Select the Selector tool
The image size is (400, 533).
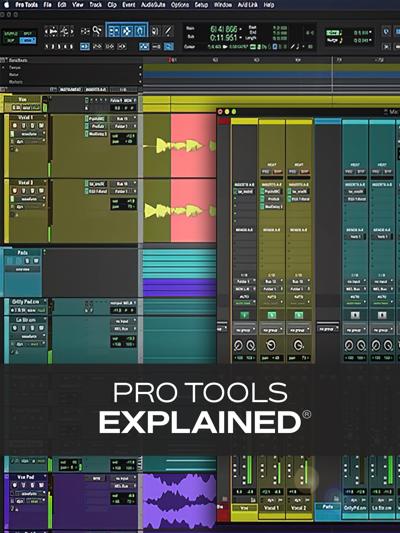tap(126, 32)
